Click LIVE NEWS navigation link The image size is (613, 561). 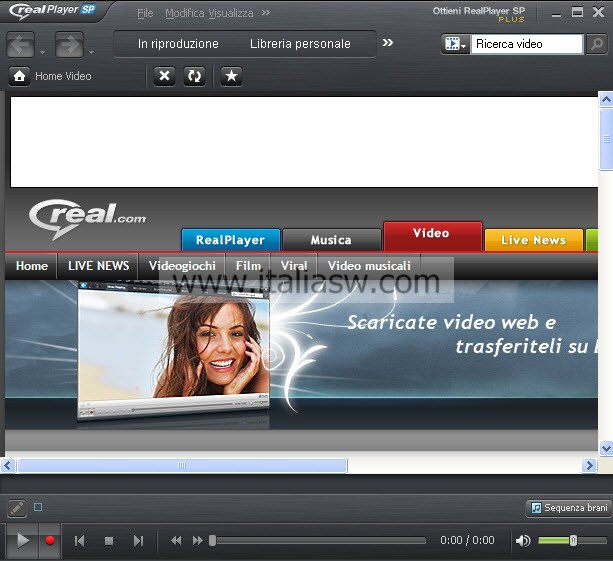pos(98,266)
